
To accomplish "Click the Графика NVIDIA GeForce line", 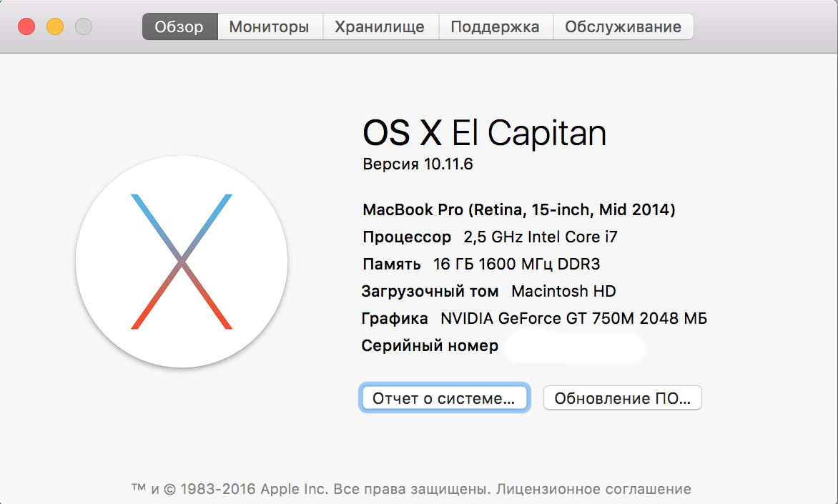I will click(x=534, y=319).
